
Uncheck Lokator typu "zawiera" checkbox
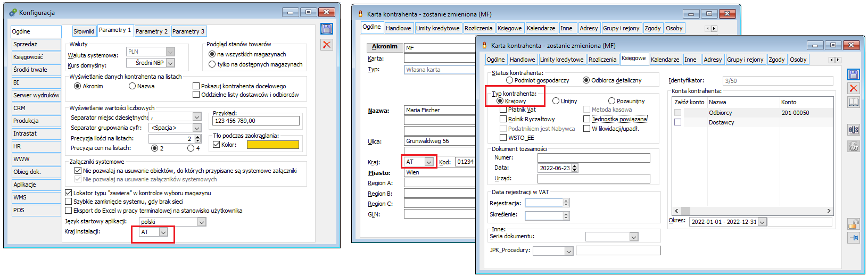tap(68, 193)
